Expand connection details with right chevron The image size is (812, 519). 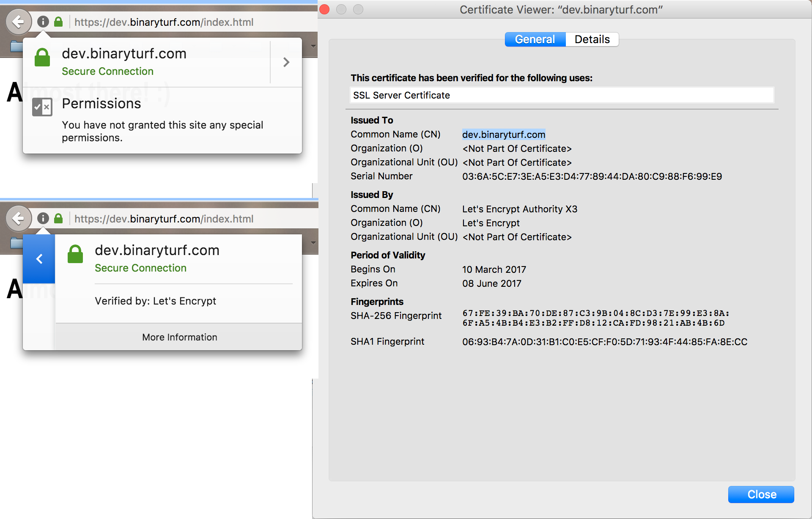(286, 62)
